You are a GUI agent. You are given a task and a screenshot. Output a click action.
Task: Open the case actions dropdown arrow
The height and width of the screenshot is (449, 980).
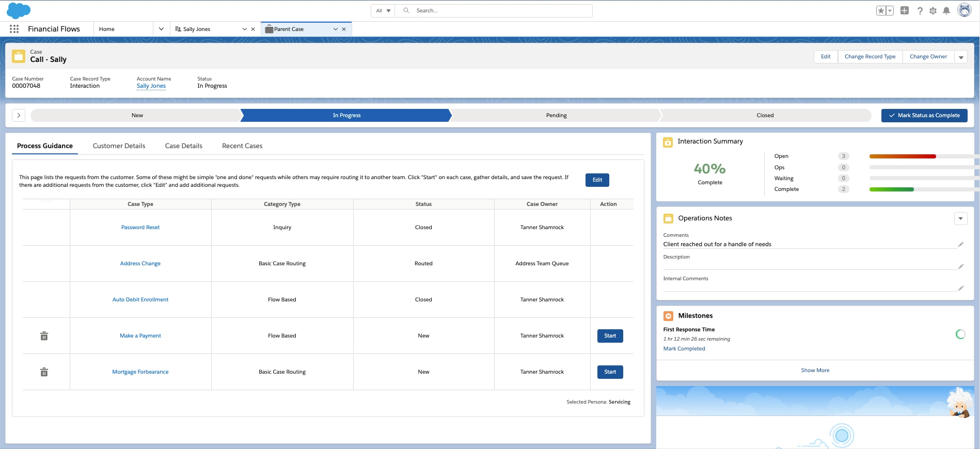pyautogui.click(x=961, y=57)
